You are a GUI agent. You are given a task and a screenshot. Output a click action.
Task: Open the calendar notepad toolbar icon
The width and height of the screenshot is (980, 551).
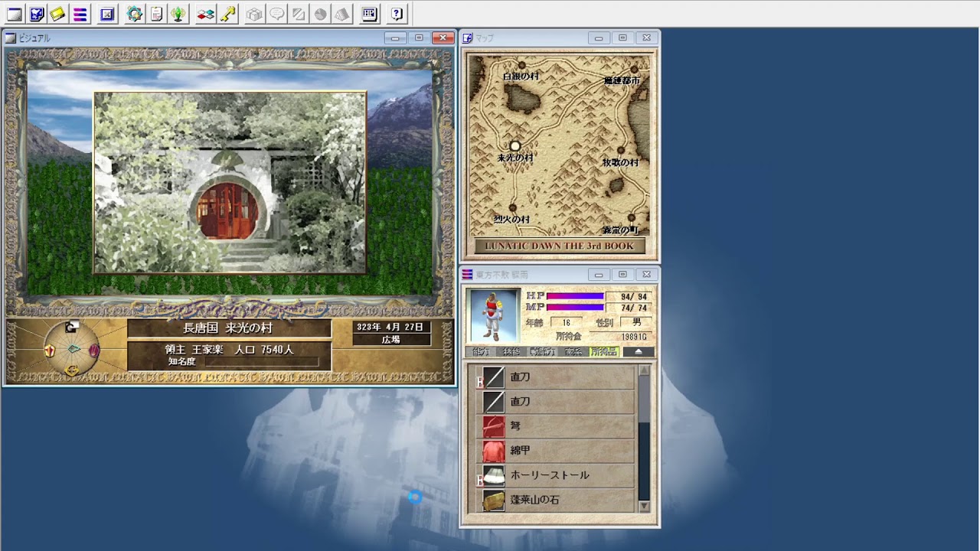coord(156,14)
